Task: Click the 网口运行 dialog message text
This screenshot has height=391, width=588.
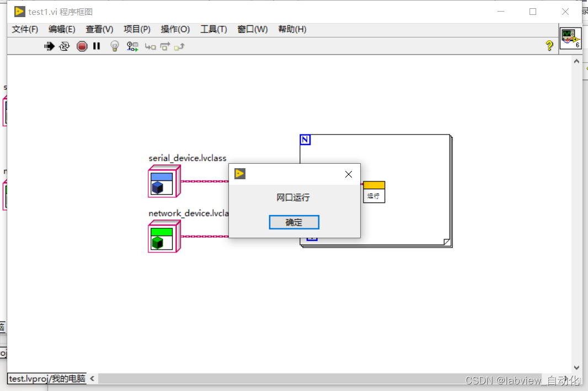Action: pos(293,197)
